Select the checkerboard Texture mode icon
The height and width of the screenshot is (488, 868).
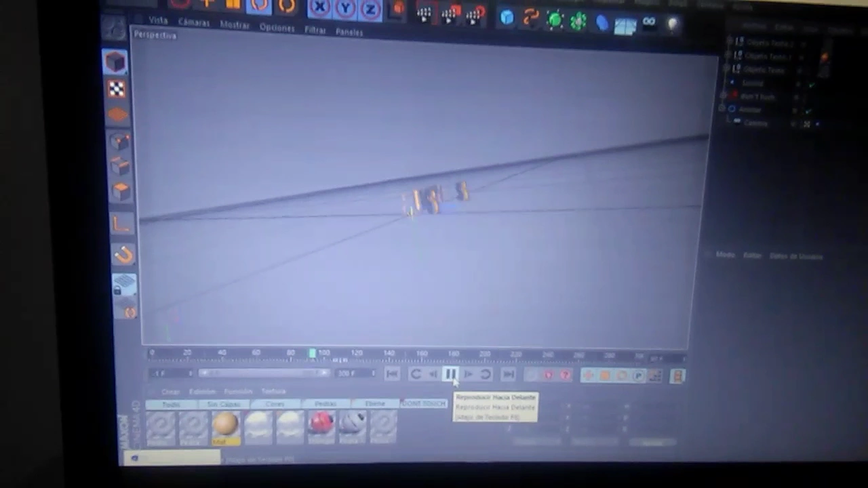tap(117, 89)
